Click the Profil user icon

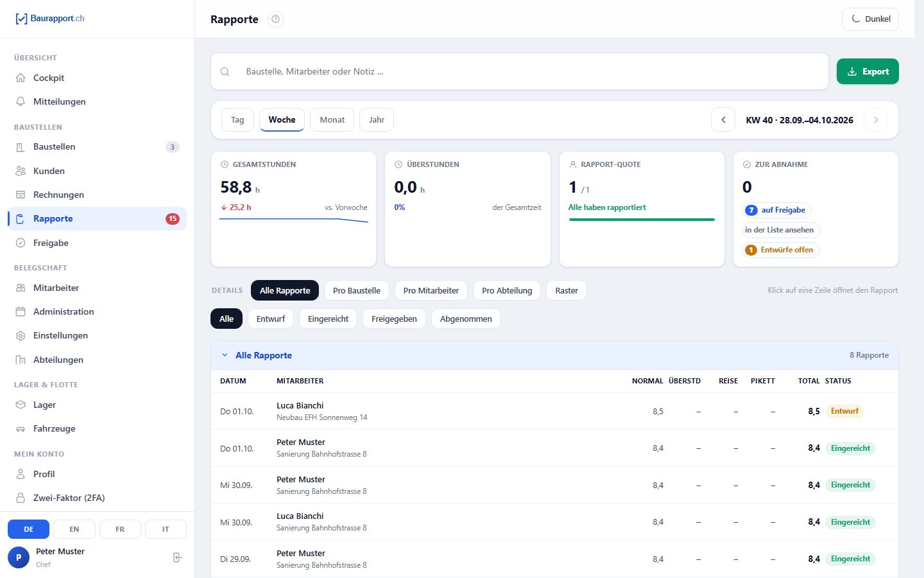(x=21, y=474)
